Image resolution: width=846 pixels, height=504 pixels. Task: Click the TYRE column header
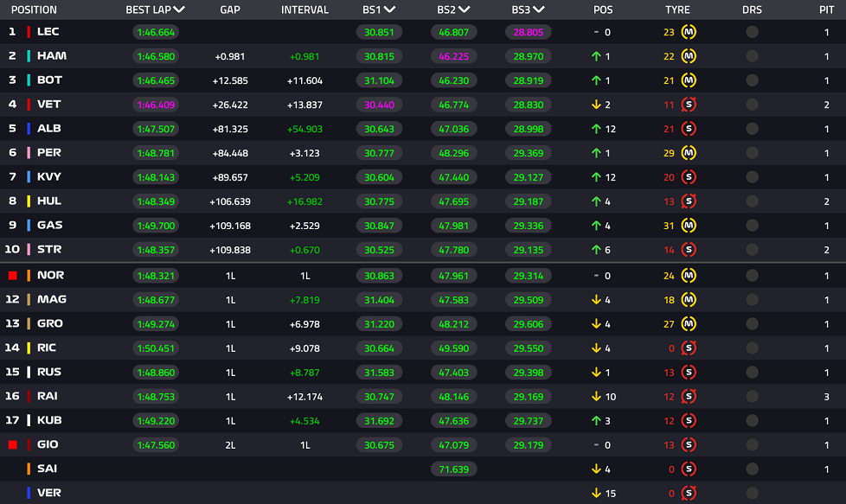(x=677, y=10)
